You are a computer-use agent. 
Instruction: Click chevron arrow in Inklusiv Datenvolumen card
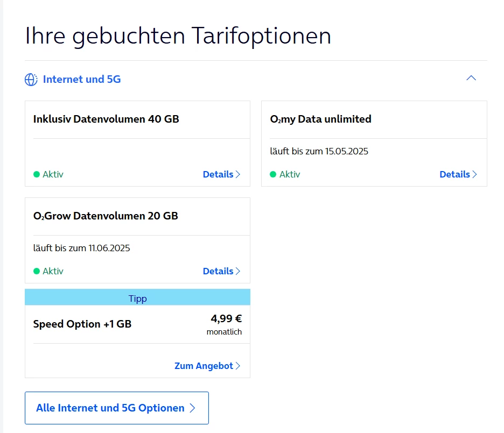pos(238,174)
